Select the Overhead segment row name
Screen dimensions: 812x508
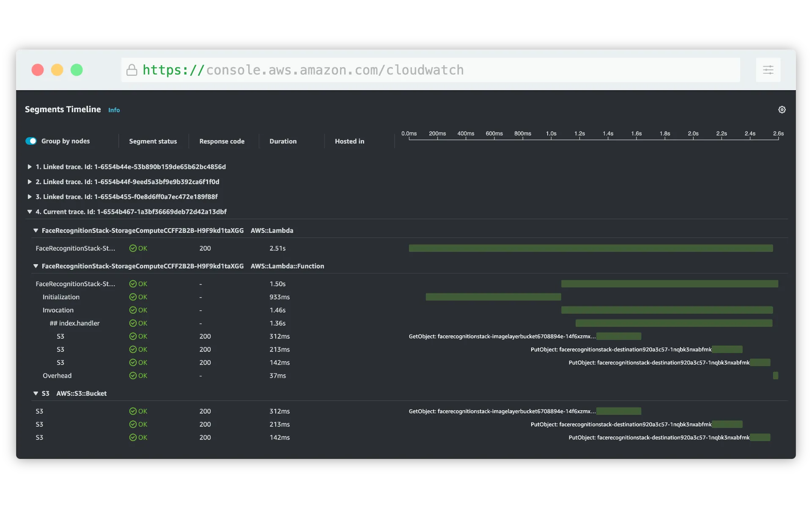(x=57, y=376)
